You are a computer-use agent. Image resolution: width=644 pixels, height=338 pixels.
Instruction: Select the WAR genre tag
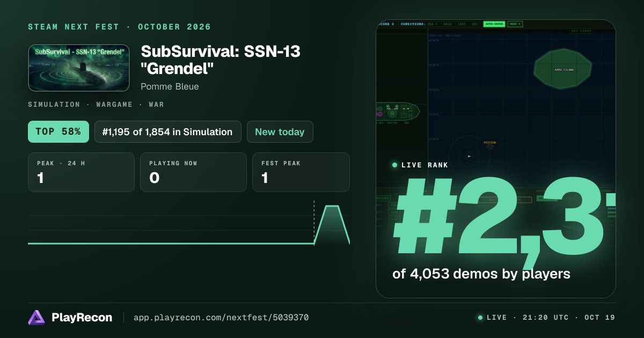(157, 105)
